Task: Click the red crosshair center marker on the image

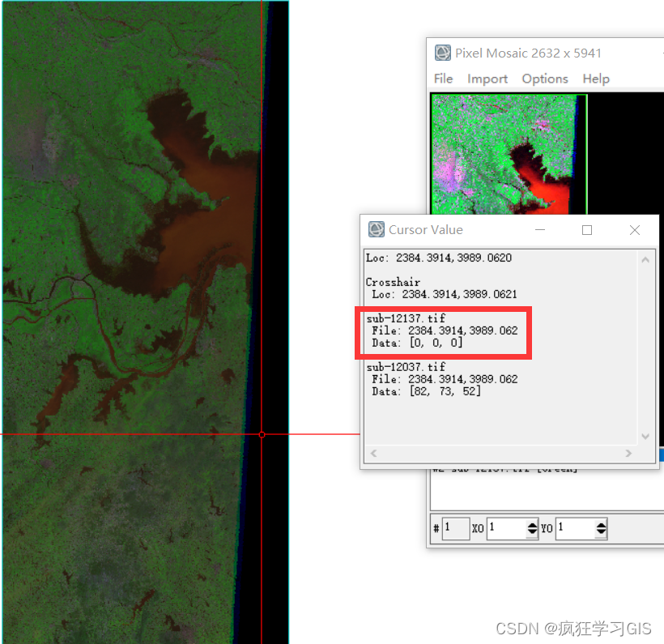Action: click(x=262, y=434)
